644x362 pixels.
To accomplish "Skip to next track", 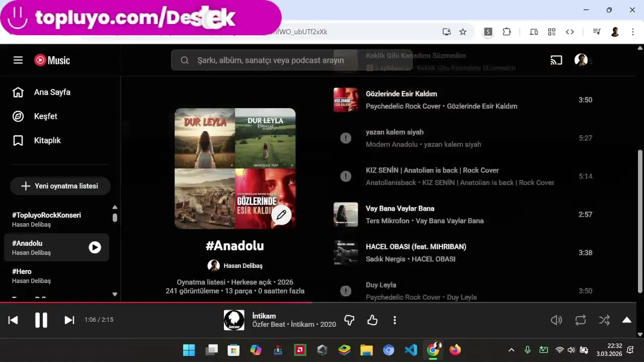I will coord(69,320).
